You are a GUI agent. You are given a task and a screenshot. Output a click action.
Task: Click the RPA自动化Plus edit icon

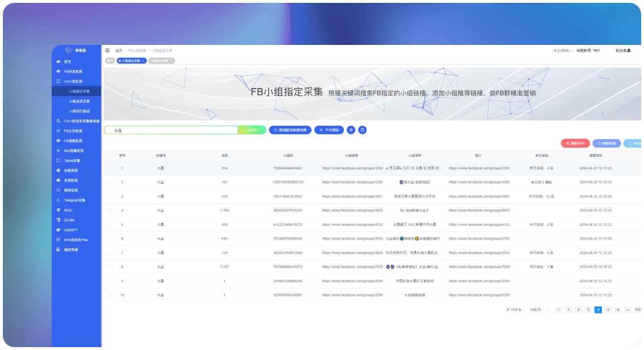(x=58, y=240)
